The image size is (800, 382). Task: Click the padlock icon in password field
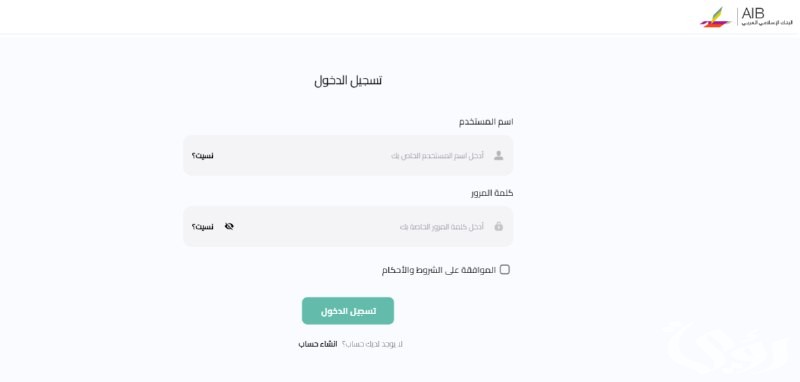tap(498, 226)
